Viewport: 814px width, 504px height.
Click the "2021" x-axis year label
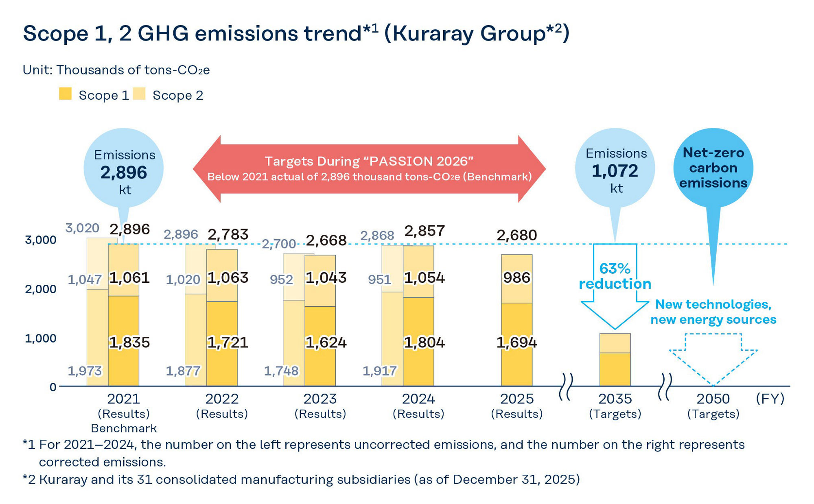point(124,399)
